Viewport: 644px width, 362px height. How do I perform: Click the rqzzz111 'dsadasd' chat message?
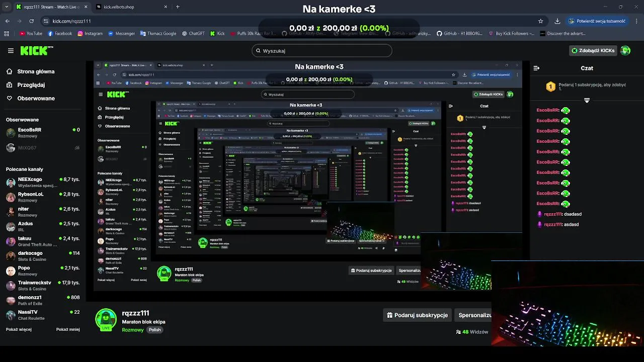click(x=559, y=214)
